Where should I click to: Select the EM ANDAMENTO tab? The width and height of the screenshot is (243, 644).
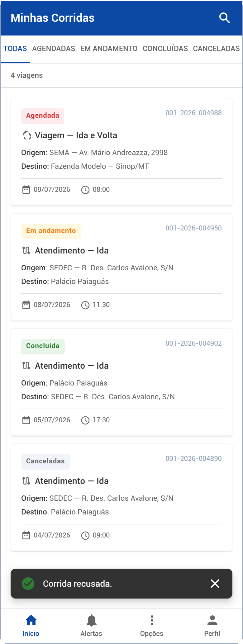[x=109, y=49]
